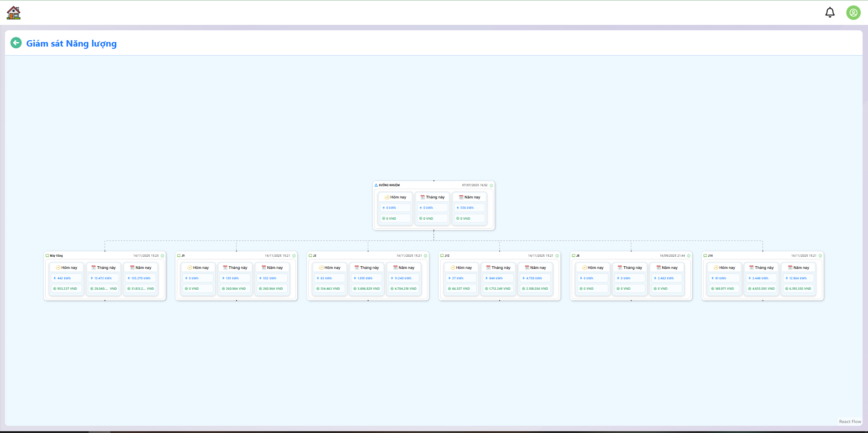The height and width of the screenshot is (433, 868).
Task: Click the info icon on J9 node
Action: click(294, 256)
